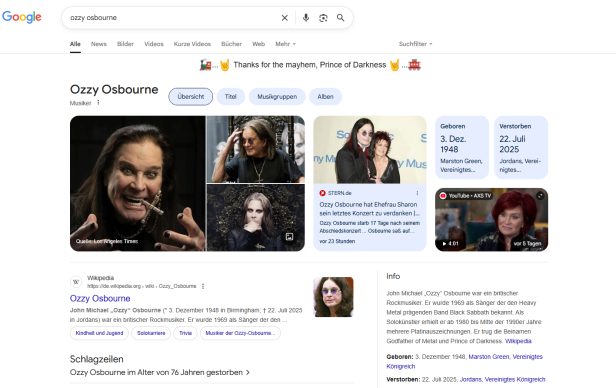Select the Titel chip
The width and height of the screenshot is (616, 388).
click(x=231, y=97)
